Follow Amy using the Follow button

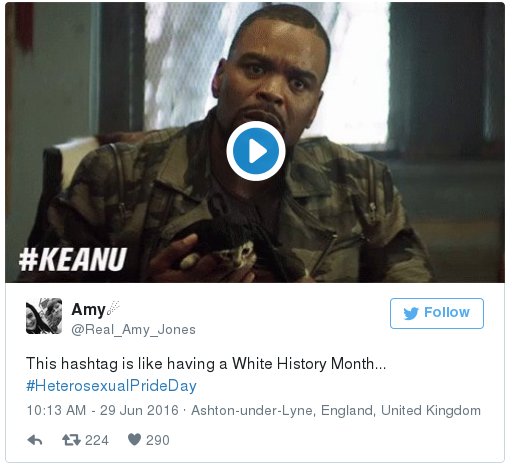[x=437, y=313]
